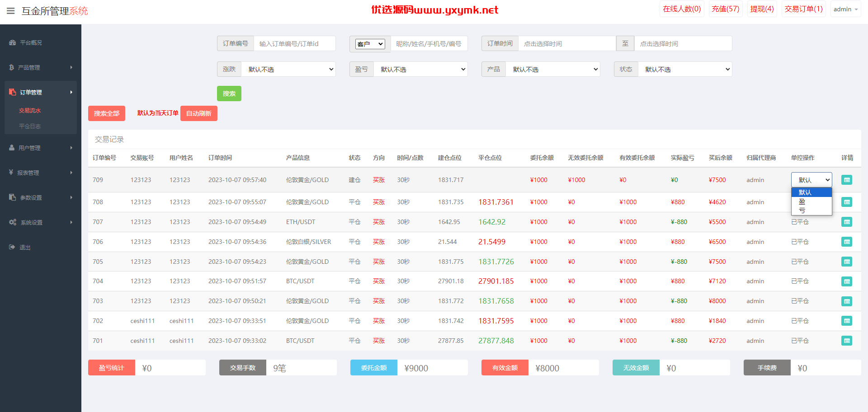Go to 平台概况 in sidebar
The width and height of the screenshot is (868, 412).
coord(31,42)
